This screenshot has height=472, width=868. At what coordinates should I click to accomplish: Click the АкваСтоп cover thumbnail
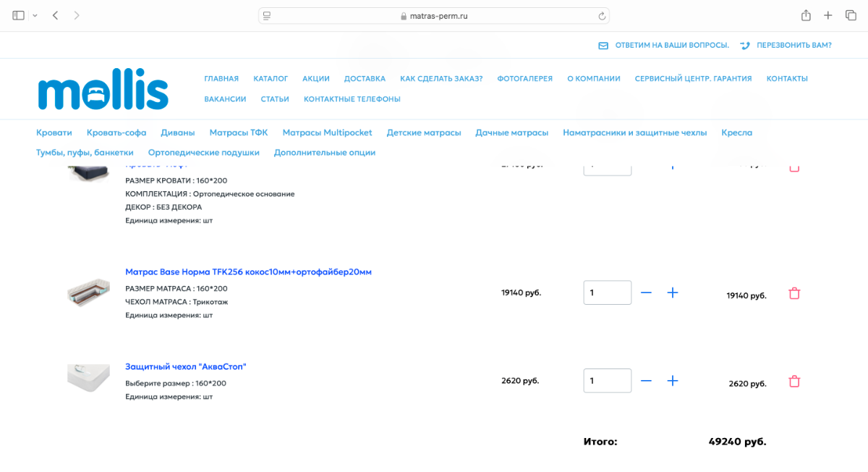pos(88,378)
